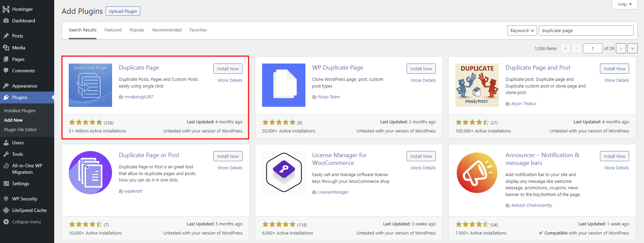Click the Tools wrench icon
Screen dimensions: 644x243
tap(6, 154)
